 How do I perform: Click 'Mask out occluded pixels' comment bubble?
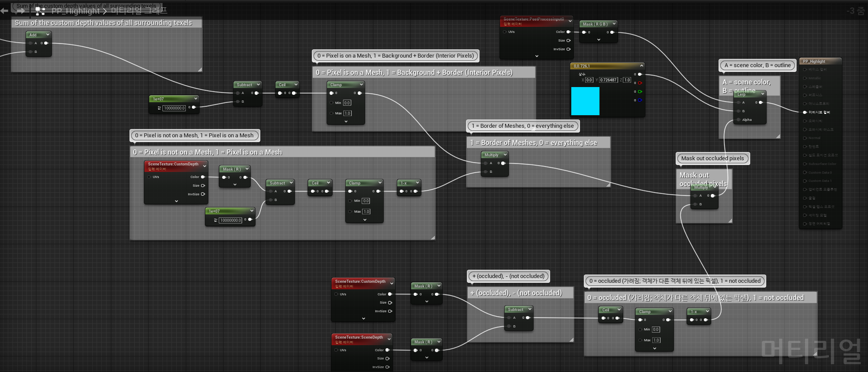point(713,159)
